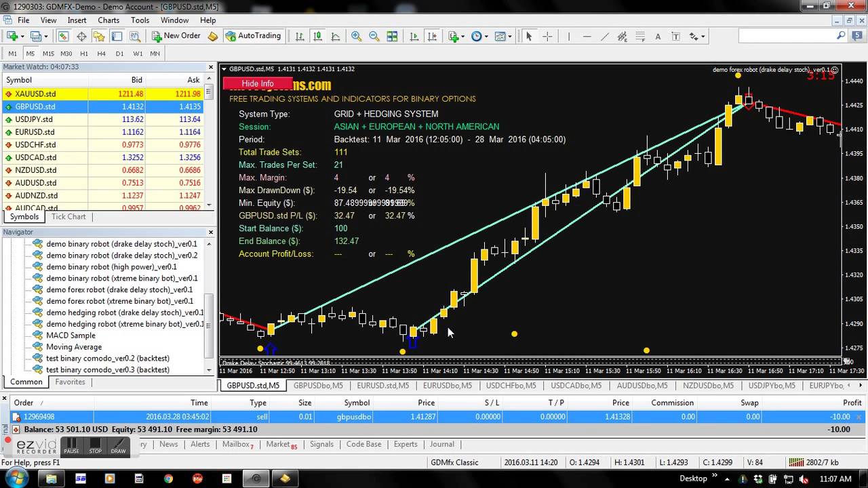This screenshot has width=868, height=488.
Task: Switch to the Tick Chart tab
Action: tap(68, 217)
